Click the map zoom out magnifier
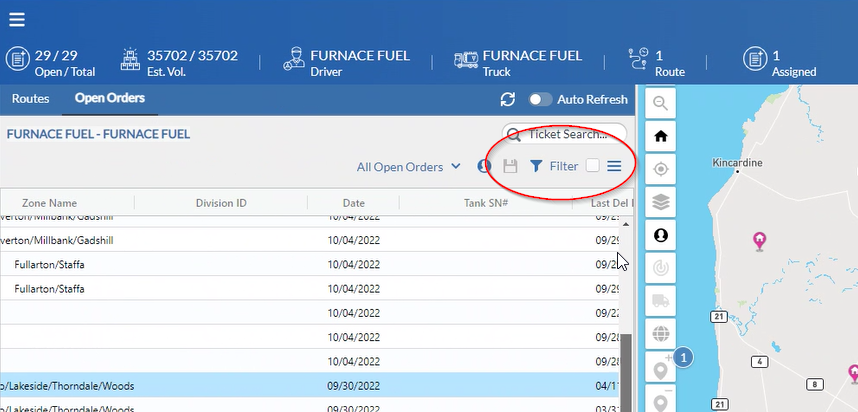858x412 pixels. tap(660, 103)
